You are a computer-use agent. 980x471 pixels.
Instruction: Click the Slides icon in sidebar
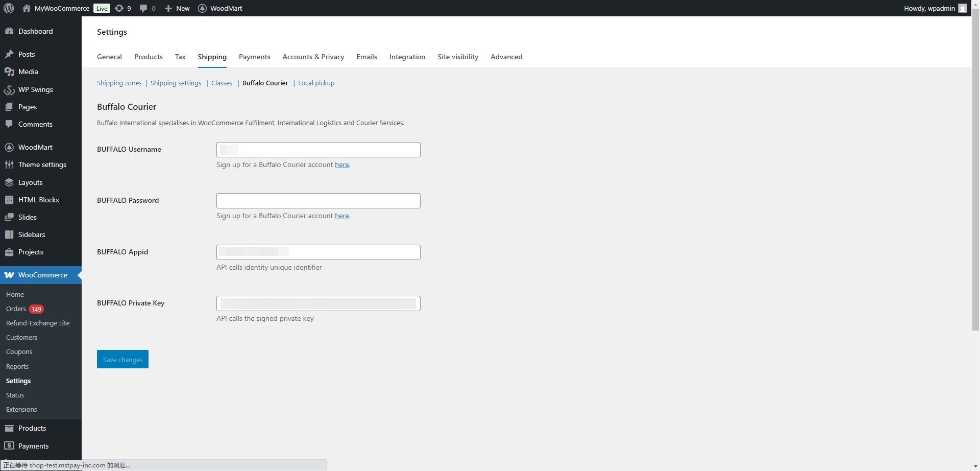click(9, 217)
